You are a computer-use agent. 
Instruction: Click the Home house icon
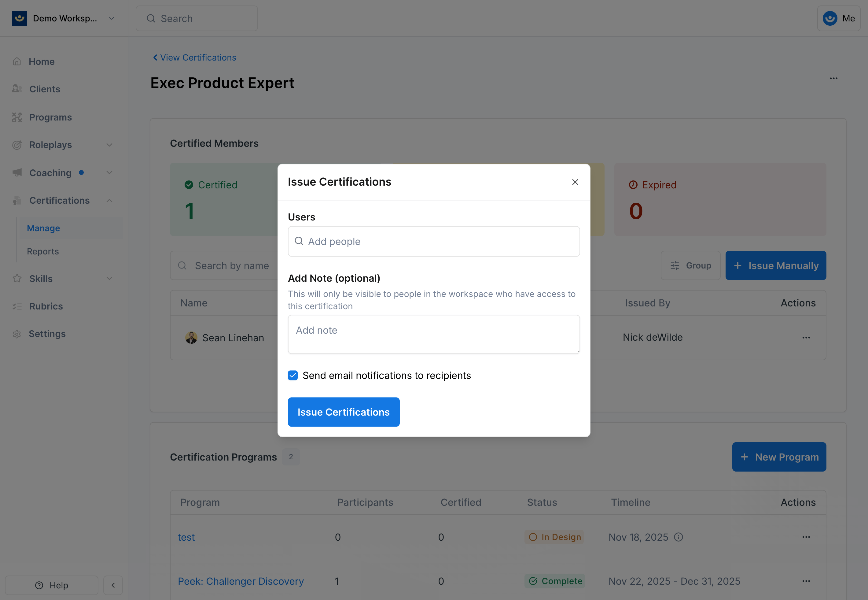[x=17, y=61]
